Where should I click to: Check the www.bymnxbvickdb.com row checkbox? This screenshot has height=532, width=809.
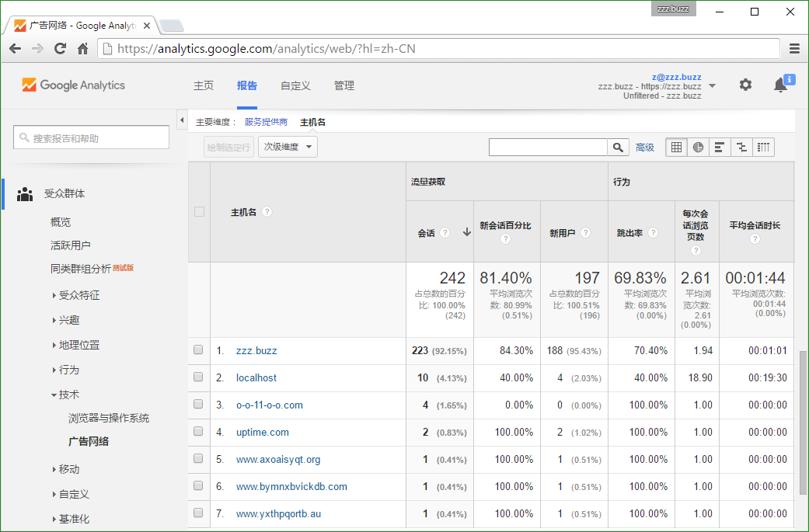(198, 485)
